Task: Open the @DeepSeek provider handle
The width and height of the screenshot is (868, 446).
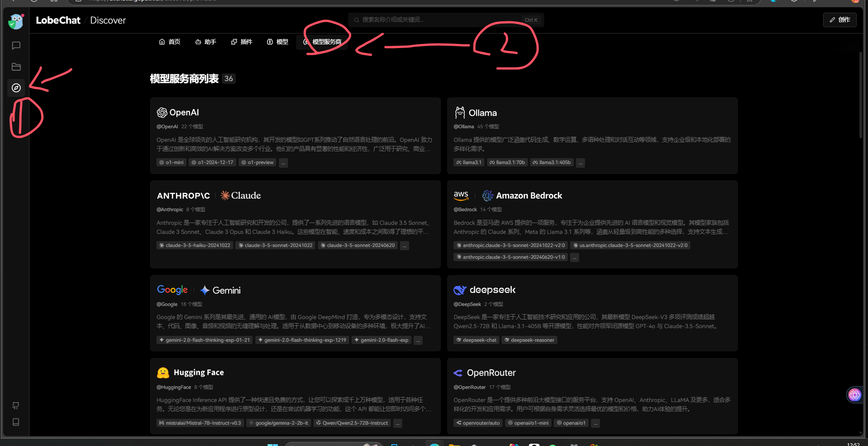Action: (467, 304)
